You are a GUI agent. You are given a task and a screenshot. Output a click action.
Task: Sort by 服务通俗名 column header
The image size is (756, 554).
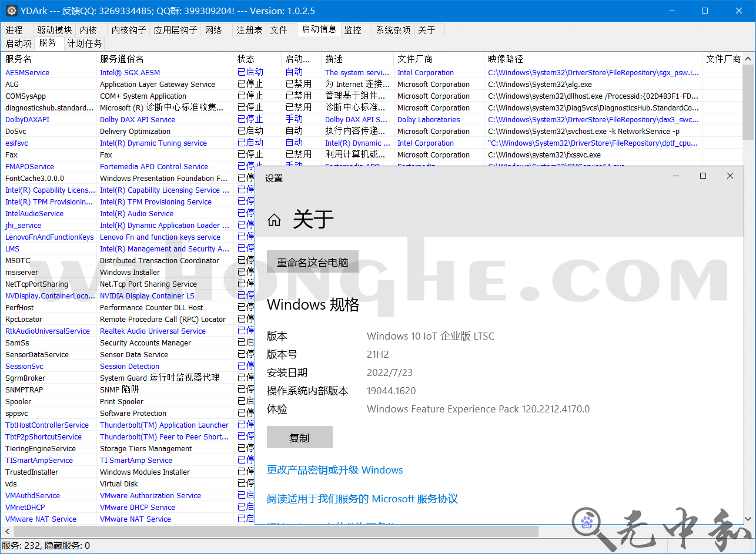click(165, 59)
